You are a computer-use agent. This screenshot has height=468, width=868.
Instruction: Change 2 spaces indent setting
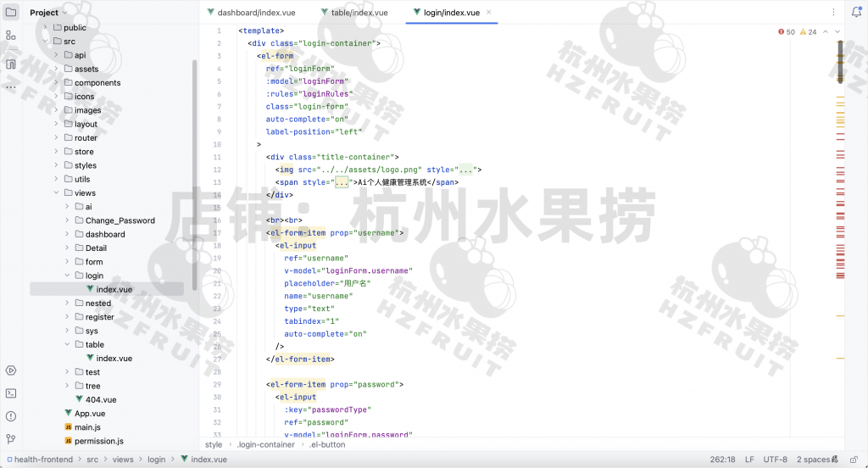(813, 460)
